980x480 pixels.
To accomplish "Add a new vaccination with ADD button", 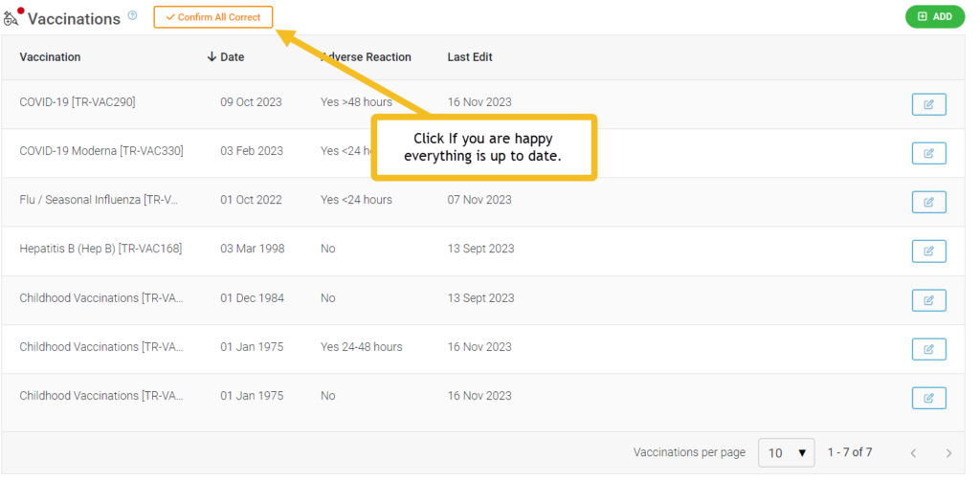I will (x=935, y=17).
